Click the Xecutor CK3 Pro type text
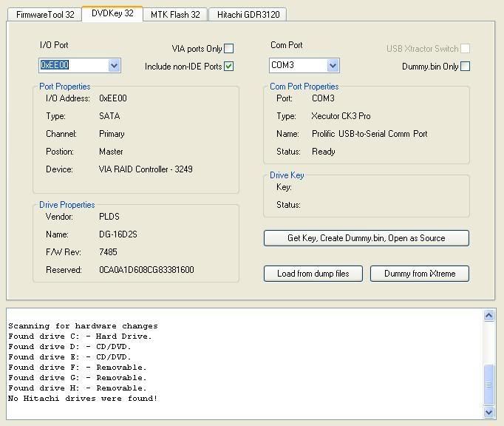This screenshot has height=426, width=504. [x=341, y=116]
